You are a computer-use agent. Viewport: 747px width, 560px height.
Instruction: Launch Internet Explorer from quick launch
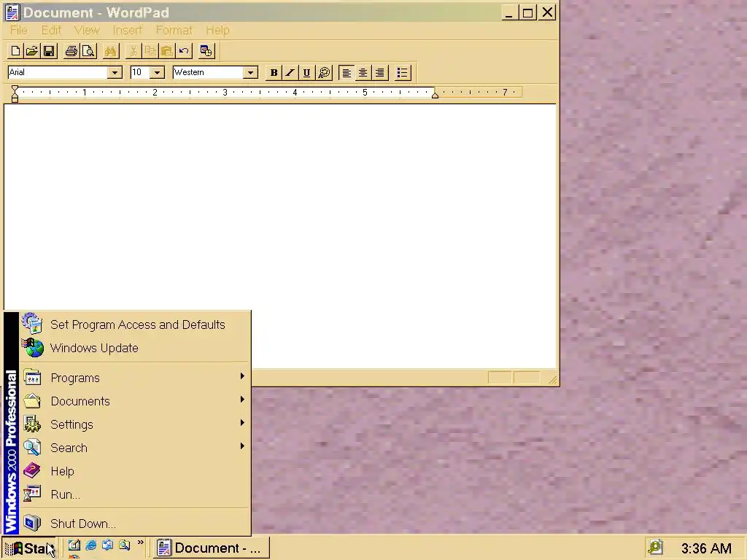pos(91,545)
